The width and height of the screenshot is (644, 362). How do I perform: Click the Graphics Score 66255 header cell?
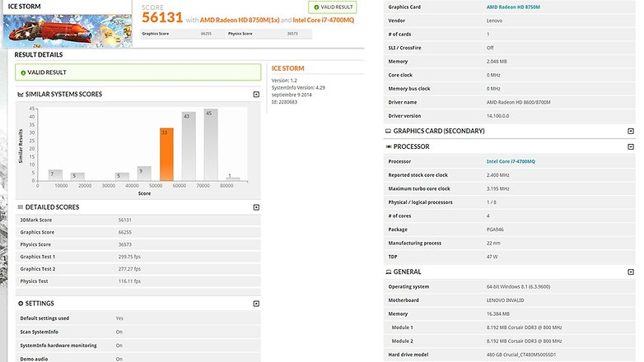(183, 34)
